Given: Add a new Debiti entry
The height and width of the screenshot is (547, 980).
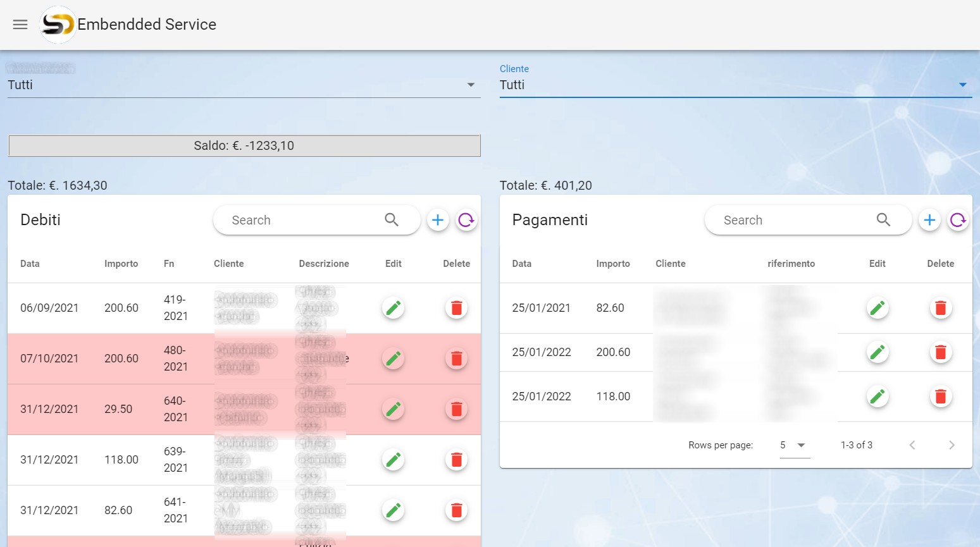Looking at the screenshot, I should coord(438,220).
